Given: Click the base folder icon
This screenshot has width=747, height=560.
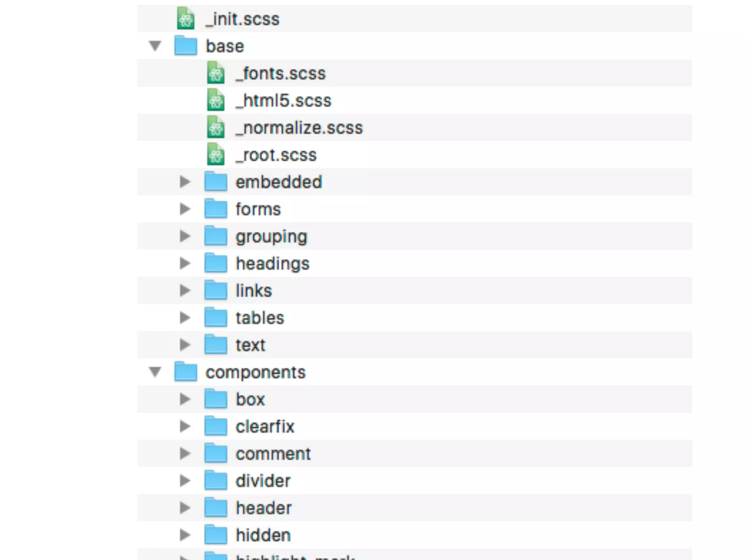Looking at the screenshot, I should click(185, 46).
